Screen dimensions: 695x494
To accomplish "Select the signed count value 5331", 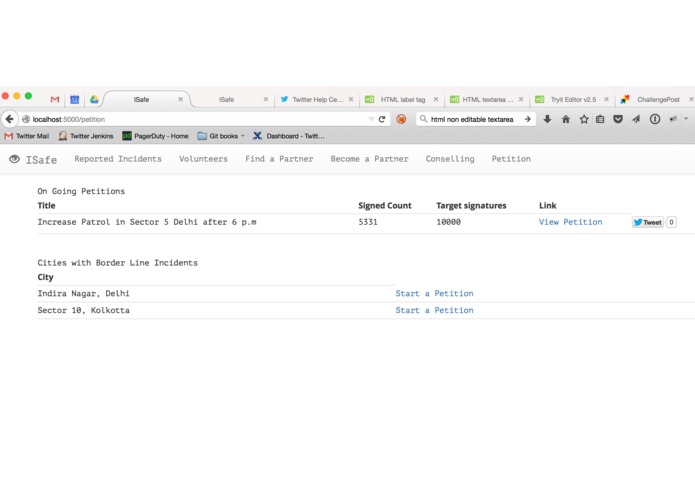I will tap(368, 222).
